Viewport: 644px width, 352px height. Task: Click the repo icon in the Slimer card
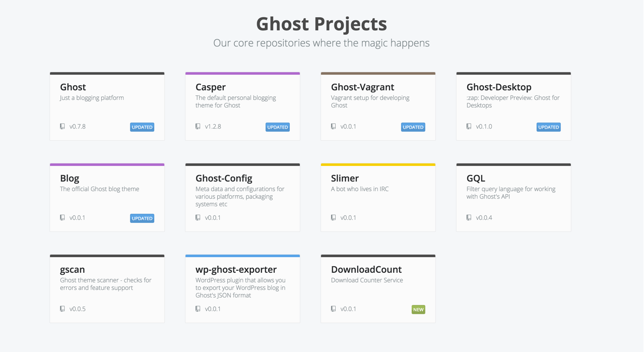click(x=334, y=218)
